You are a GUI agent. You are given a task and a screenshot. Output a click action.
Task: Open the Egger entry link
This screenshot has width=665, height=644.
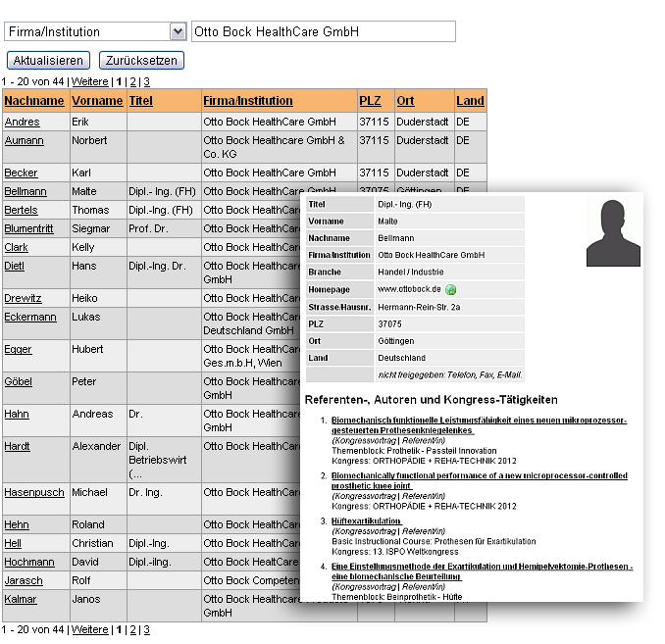[18, 349]
